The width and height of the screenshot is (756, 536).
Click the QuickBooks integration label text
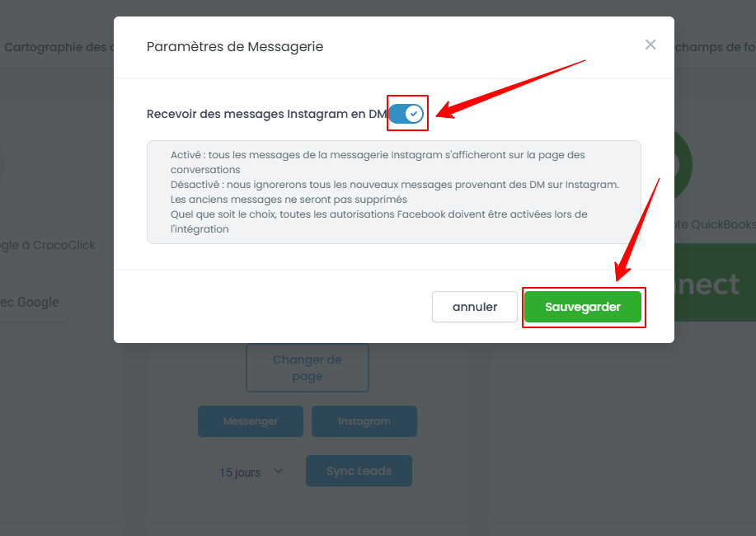715,224
